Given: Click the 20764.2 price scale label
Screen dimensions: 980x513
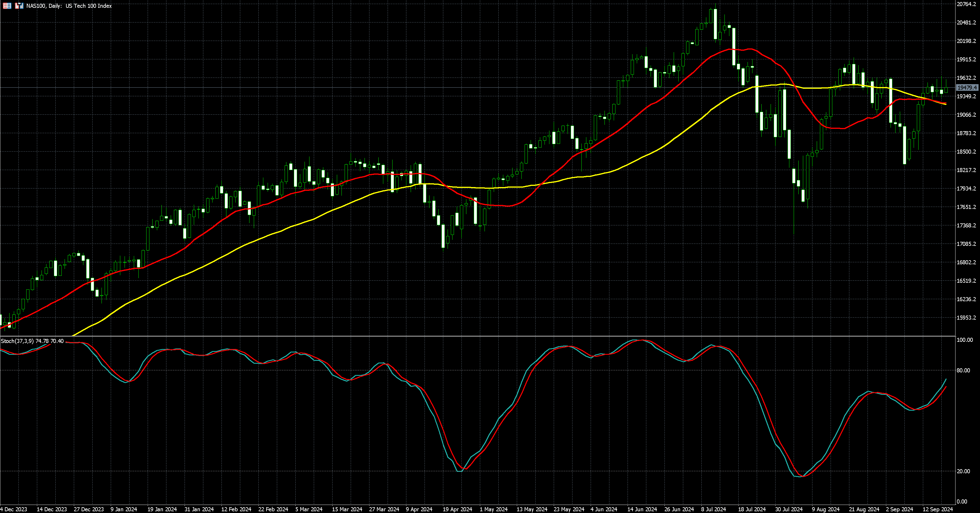Looking at the screenshot, I should pyautogui.click(x=966, y=4).
